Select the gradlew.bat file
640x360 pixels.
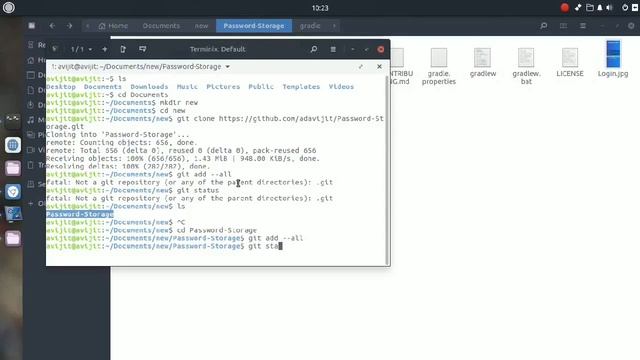pos(526,66)
